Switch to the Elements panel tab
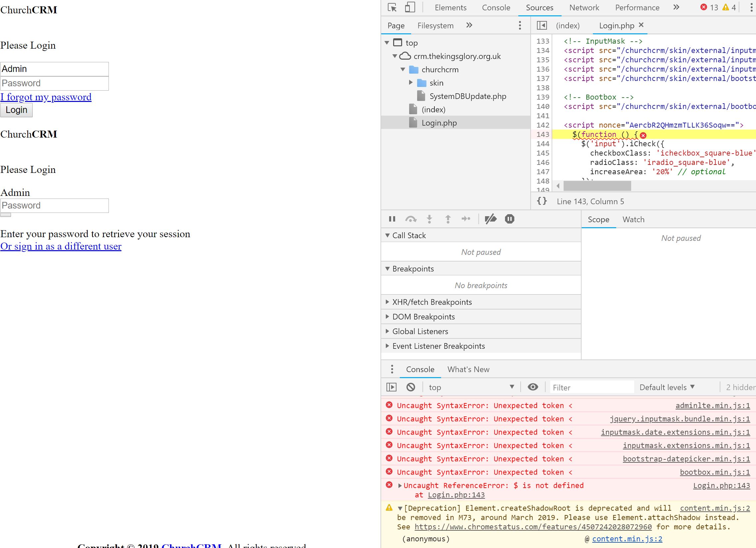756x548 pixels. coord(450,8)
